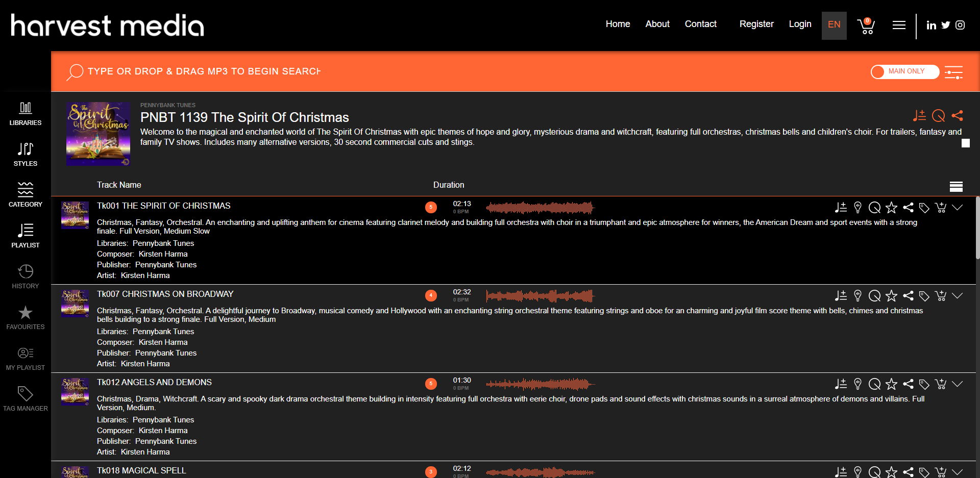Open the Contact menu item
980x478 pixels.
point(700,24)
